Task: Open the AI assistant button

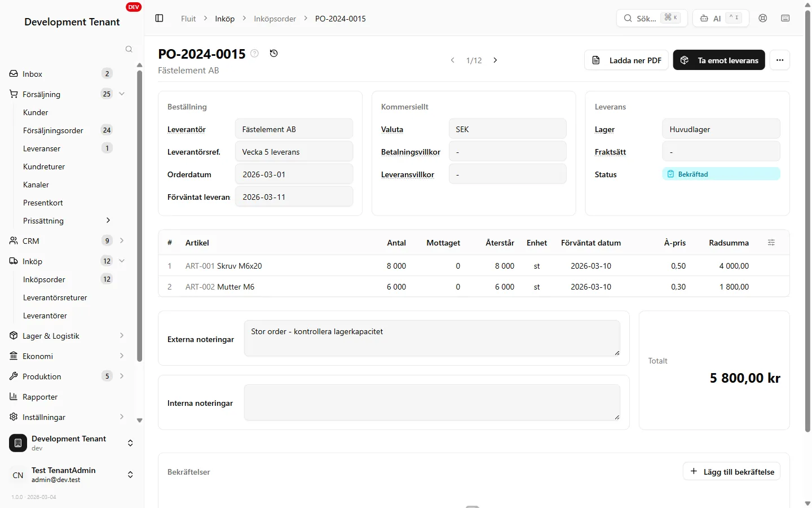Action: point(721,18)
